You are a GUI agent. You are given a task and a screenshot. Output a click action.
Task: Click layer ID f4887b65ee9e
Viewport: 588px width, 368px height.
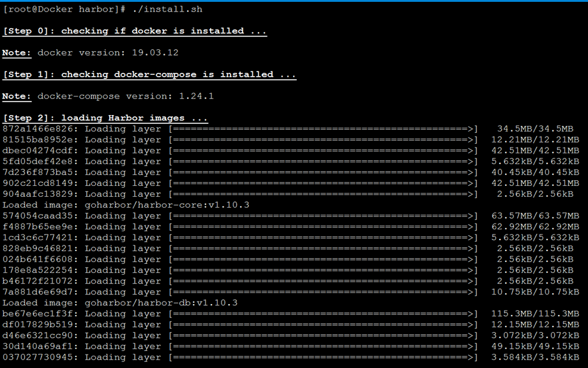38,227
